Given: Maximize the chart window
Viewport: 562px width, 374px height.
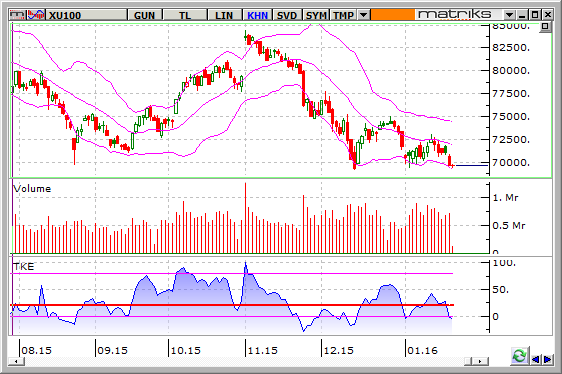Looking at the screenshot, I should (x=535, y=15).
